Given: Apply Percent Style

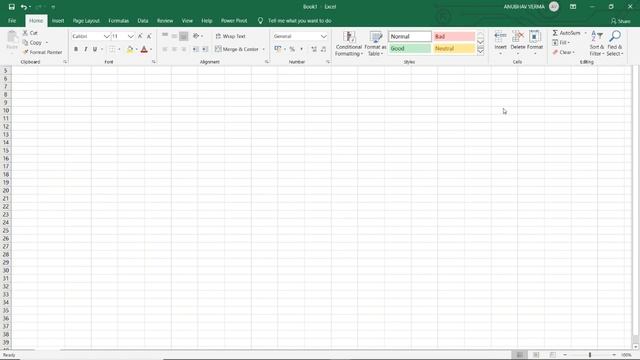Looking at the screenshot, I should point(292,49).
